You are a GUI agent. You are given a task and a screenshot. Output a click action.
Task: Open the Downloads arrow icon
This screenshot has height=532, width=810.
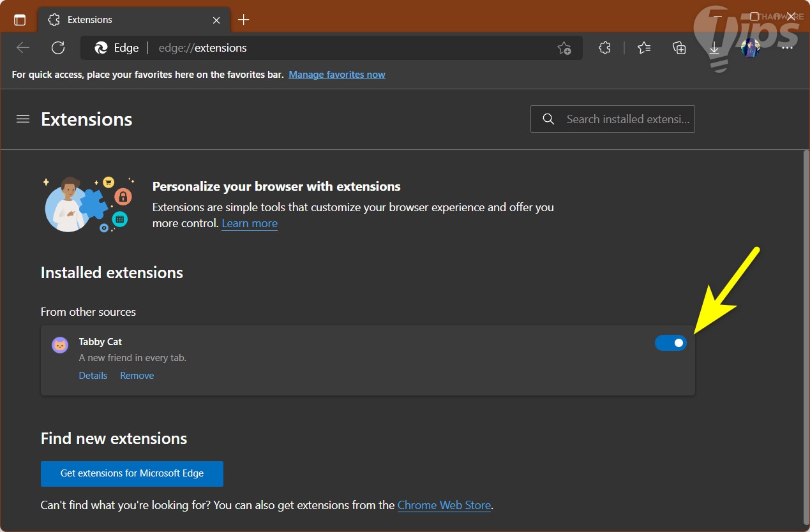pyautogui.click(x=714, y=48)
